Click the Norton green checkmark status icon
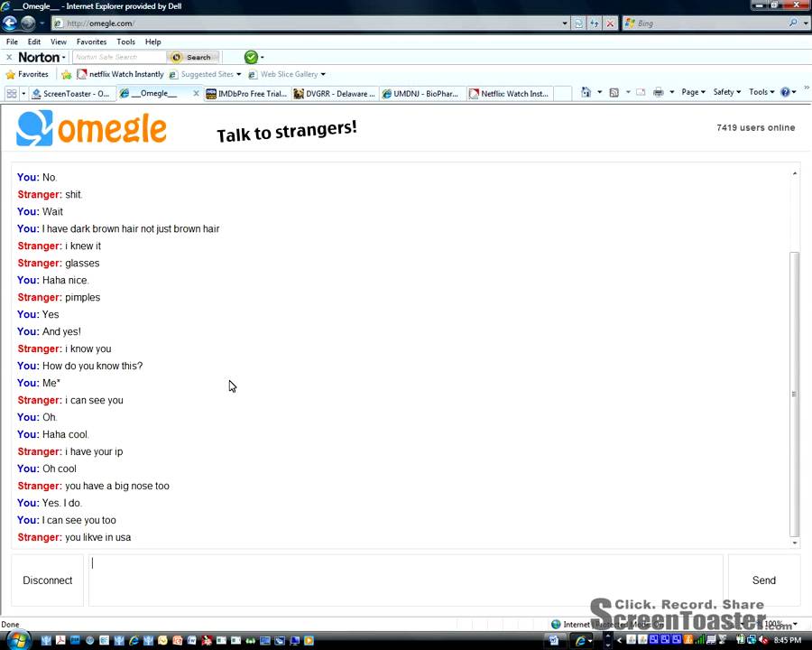Screen dimensions: 812x650 251,57
